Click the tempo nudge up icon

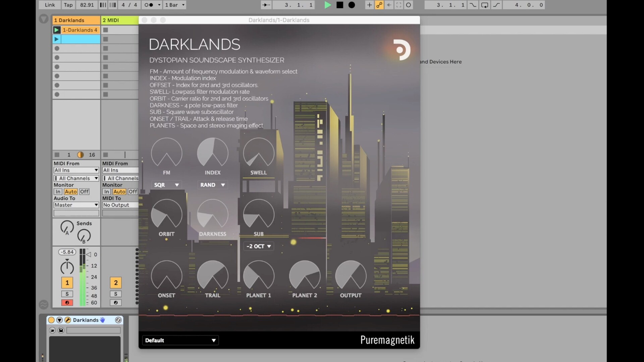[x=113, y=5]
